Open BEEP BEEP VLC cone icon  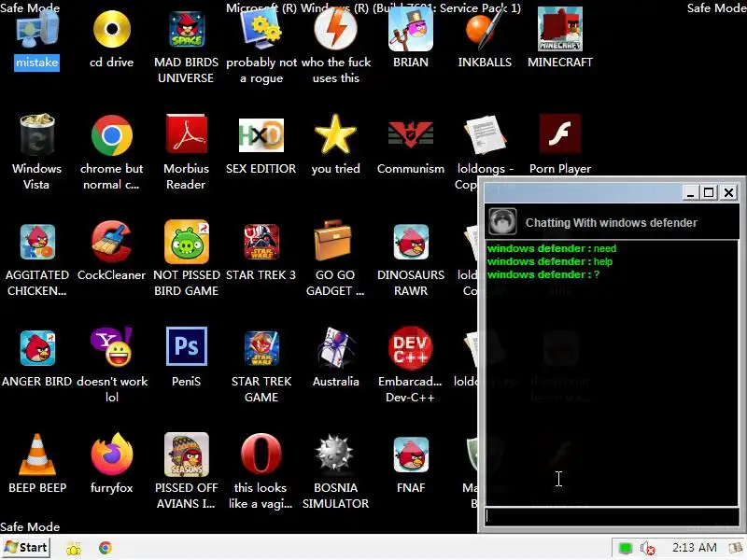pos(37,455)
